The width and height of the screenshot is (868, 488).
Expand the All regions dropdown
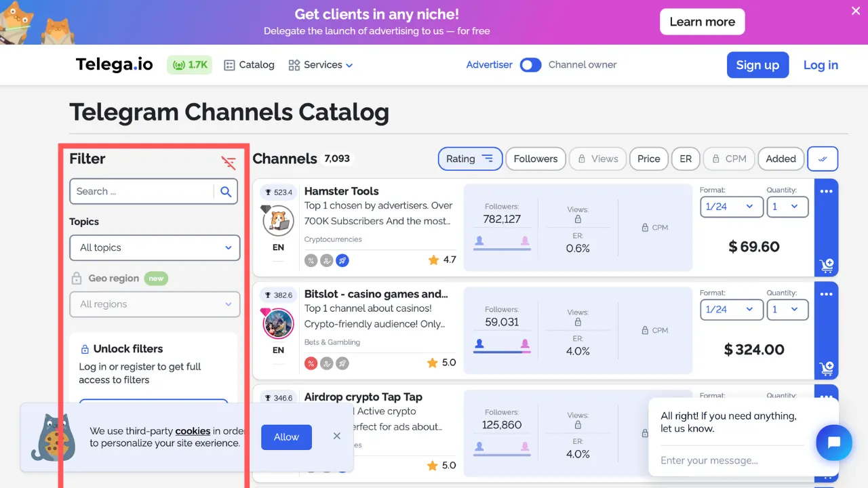[x=155, y=304]
